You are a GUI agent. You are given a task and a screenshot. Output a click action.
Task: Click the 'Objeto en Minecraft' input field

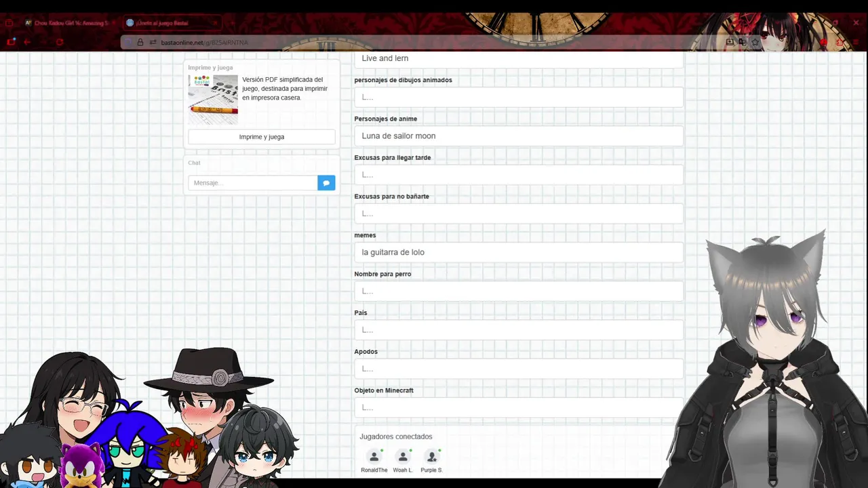519,407
